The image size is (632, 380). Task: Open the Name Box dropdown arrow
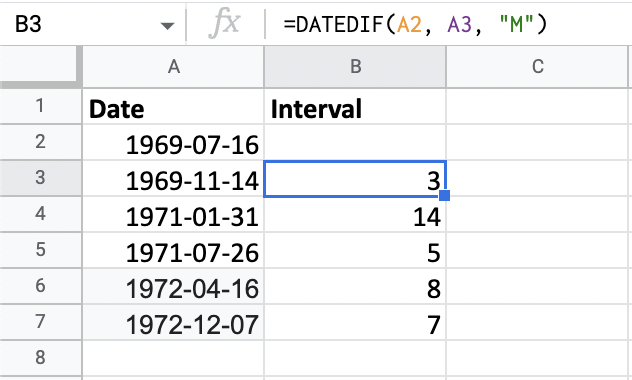(x=167, y=26)
